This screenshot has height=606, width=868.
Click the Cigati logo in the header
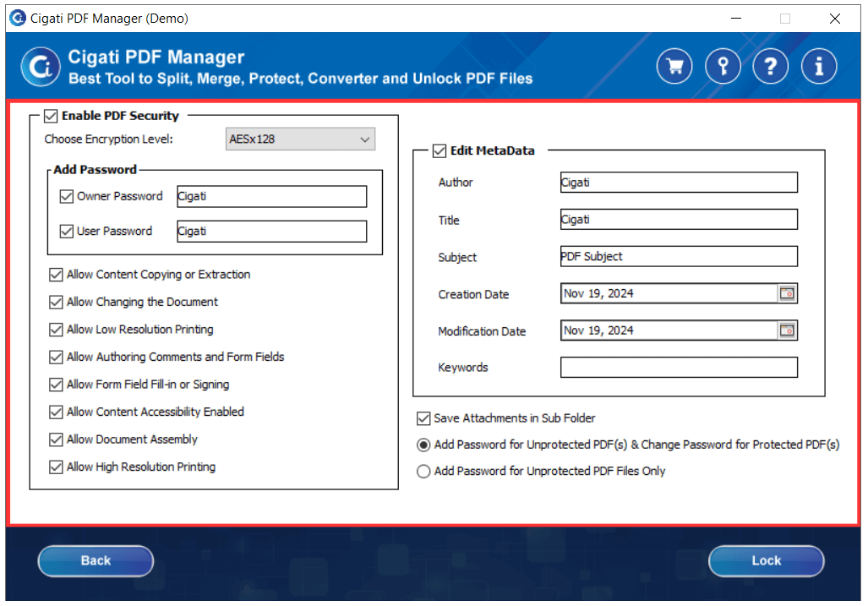pos(41,67)
